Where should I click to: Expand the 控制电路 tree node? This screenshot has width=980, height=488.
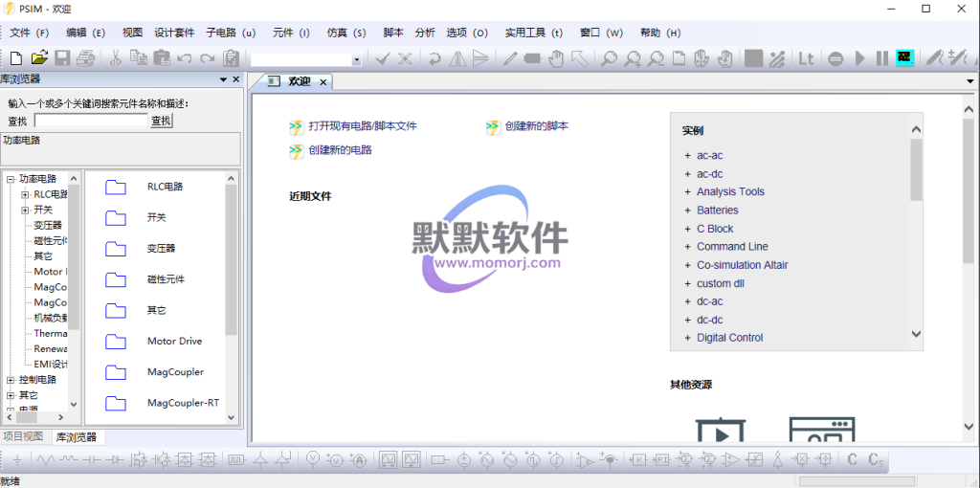point(10,380)
